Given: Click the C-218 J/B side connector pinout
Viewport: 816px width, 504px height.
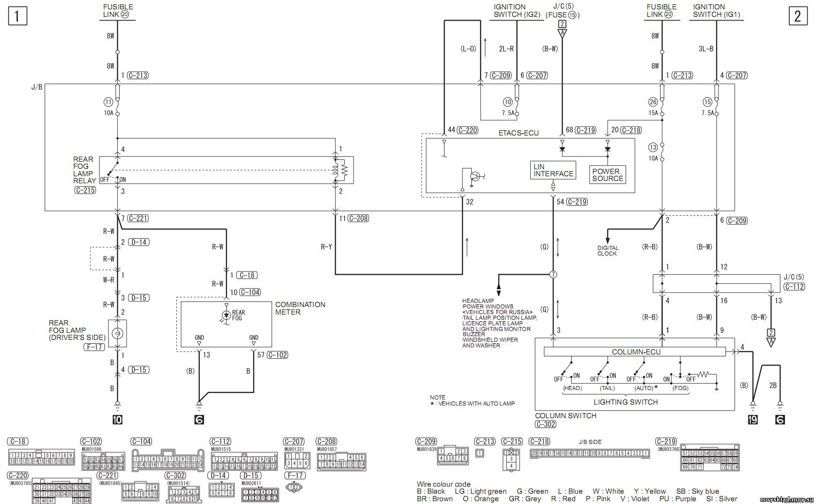Looking at the screenshot, I should (589, 453).
